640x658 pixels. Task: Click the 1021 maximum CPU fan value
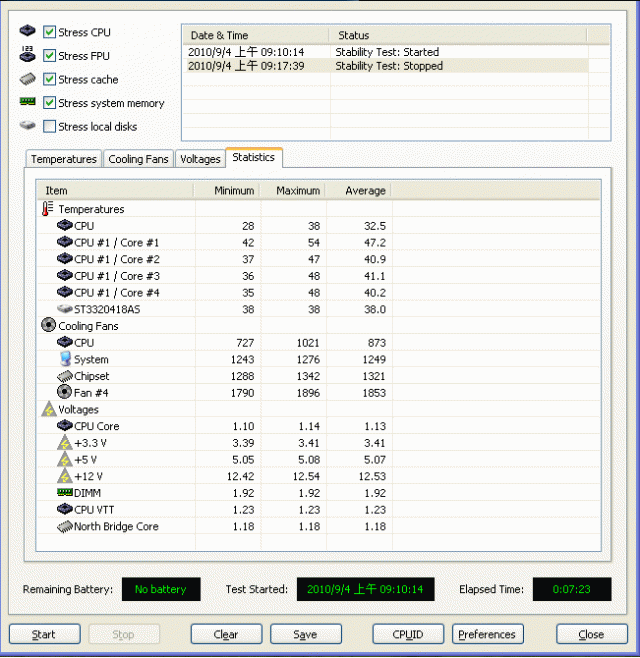(x=308, y=343)
